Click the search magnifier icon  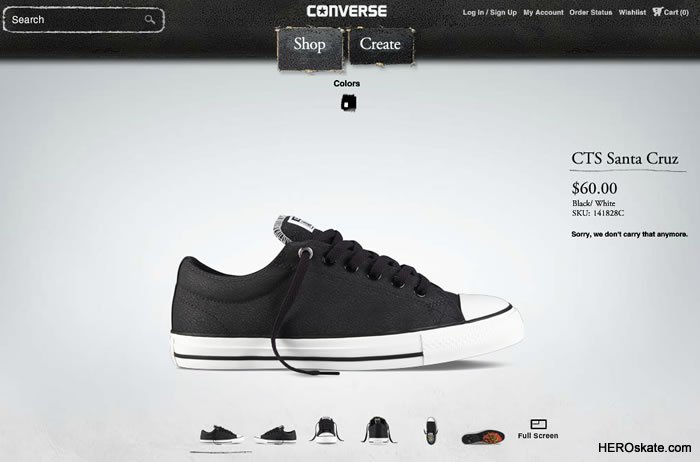150,20
